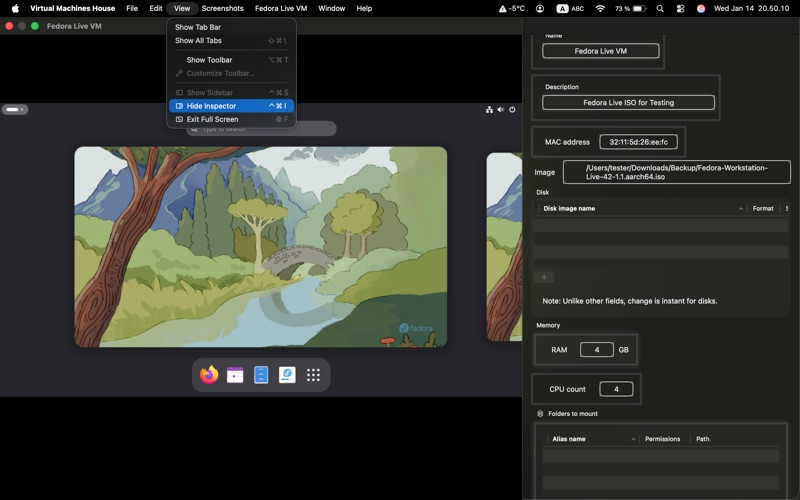The image size is (800, 500).
Task: Toggle the GNOME workspace indicator pill
Action: pyautogui.click(x=15, y=109)
